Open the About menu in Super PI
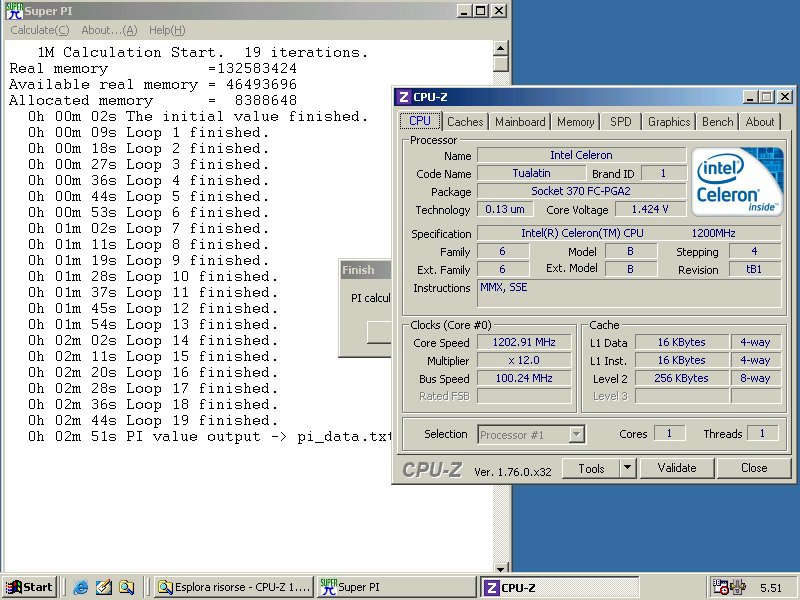 click(109, 30)
